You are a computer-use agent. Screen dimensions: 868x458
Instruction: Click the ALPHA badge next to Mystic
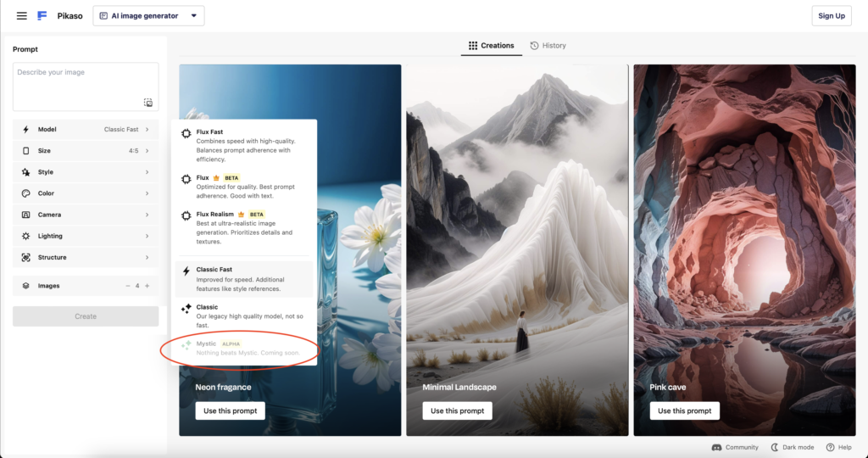click(x=231, y=343)
